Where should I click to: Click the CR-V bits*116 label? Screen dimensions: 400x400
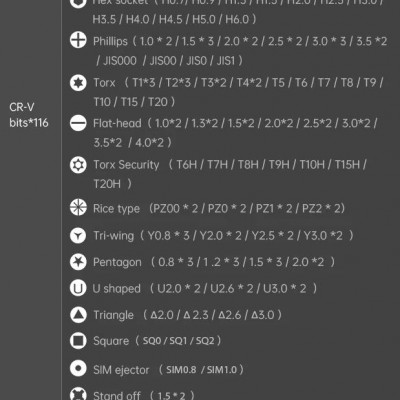(x=29, y=115)
